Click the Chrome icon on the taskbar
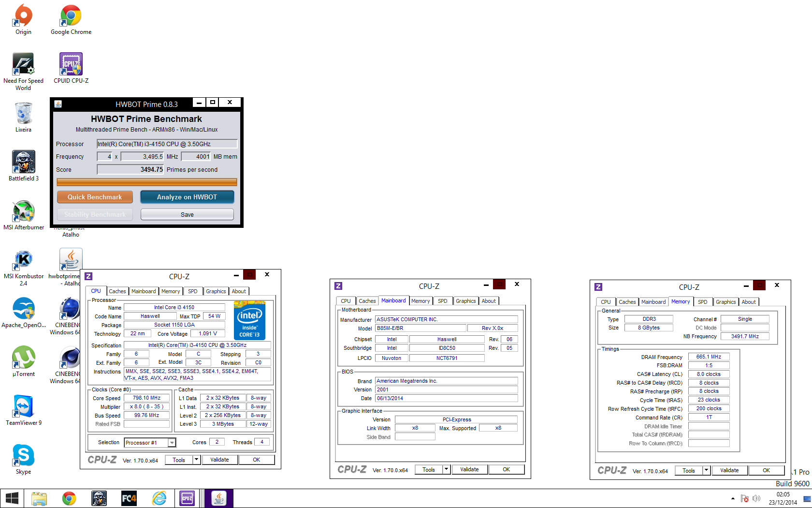Viewport: 812px width, 508px height. 69,498
